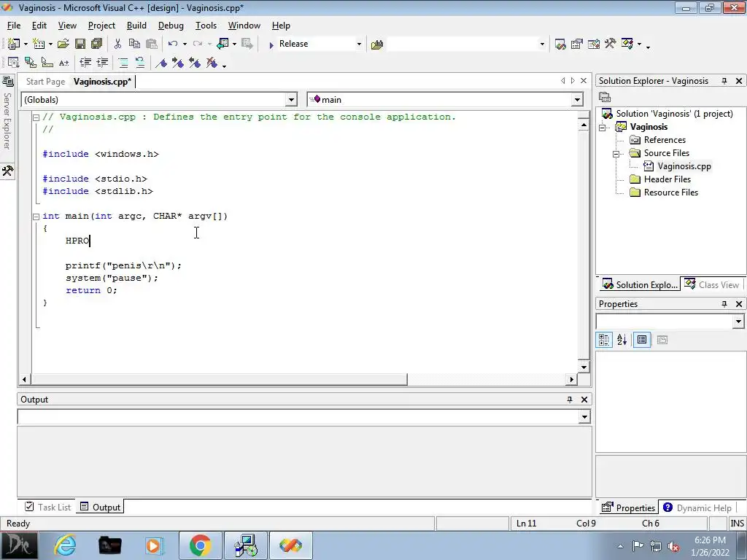Click the Display Object Member List icon
The image size is (747, 560).
click(x=13, y=63)
